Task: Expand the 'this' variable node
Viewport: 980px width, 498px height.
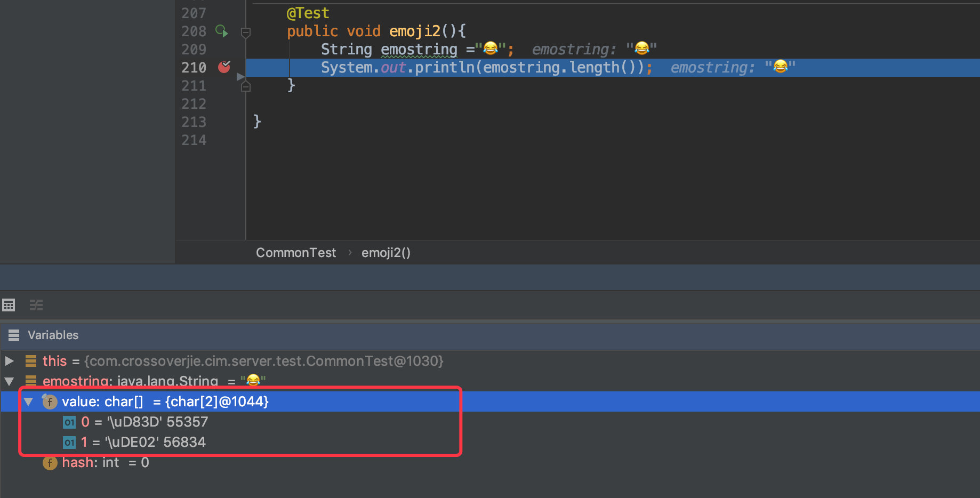Action: click(x=9, y=361)
